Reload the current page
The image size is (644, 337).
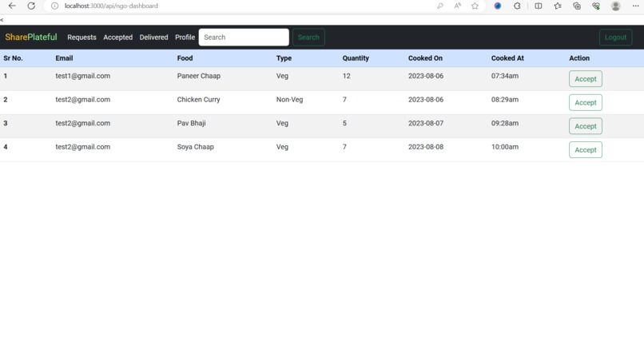(31, 6)
